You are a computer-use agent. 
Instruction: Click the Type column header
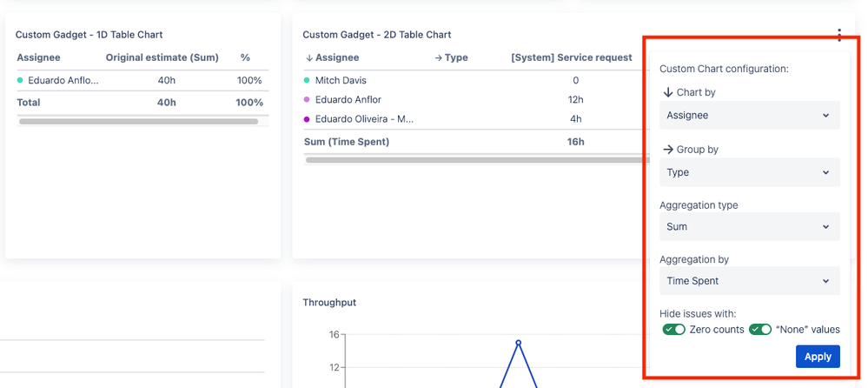(x=451, y=57)
